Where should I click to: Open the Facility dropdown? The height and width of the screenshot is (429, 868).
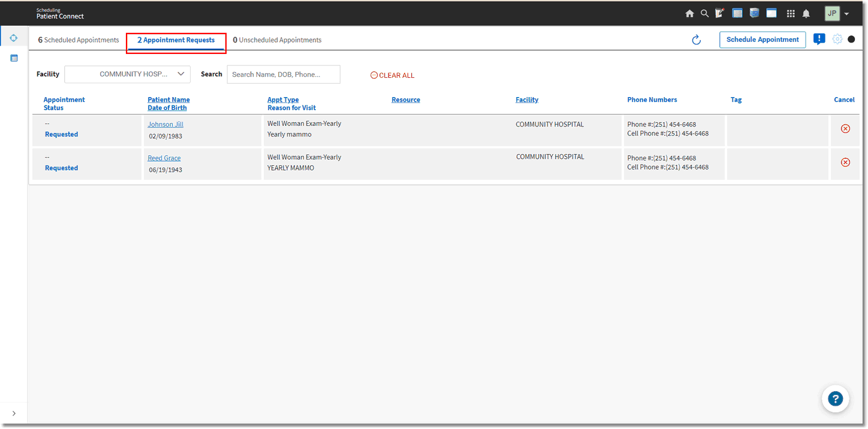[127, 74]
